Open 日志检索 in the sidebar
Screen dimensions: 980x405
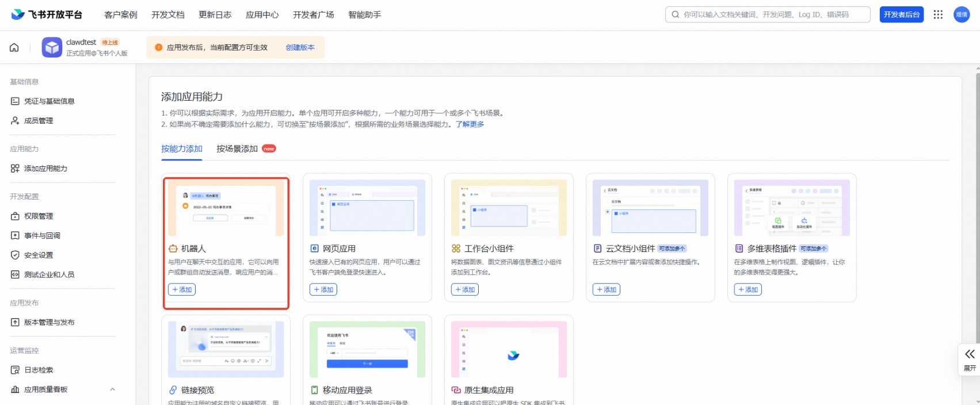(39, 370)
